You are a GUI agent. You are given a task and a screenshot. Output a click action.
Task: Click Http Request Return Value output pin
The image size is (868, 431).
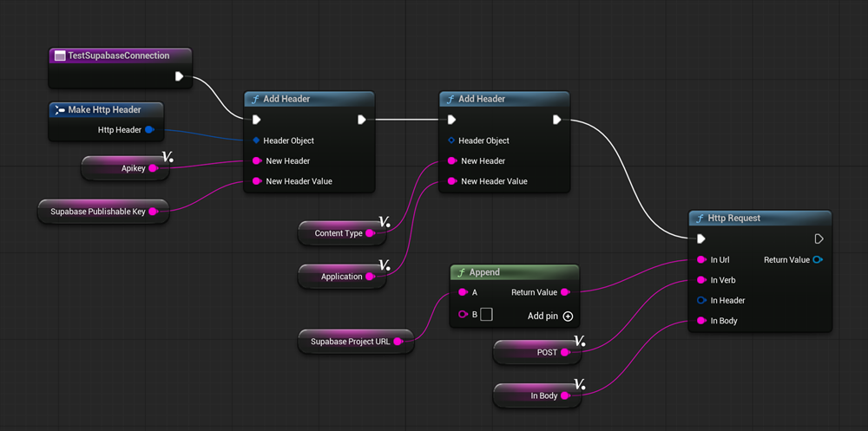pyautogui.click(x=817, y=259)
